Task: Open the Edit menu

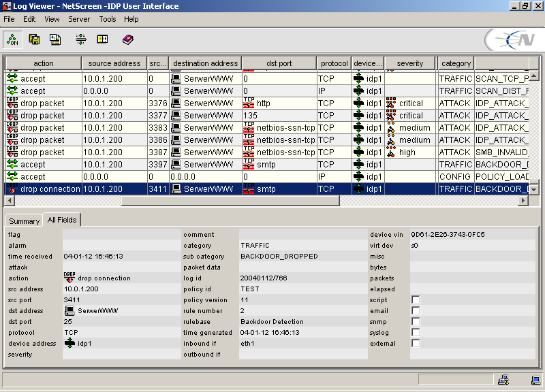Action: point(29,19)
